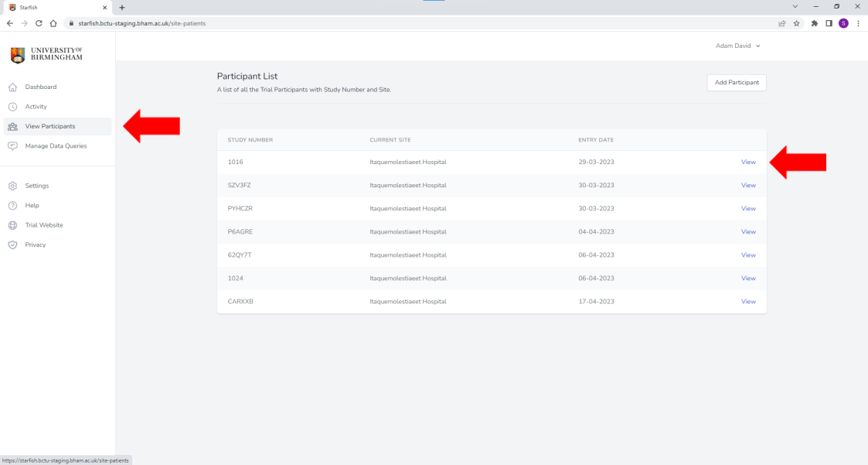Click the Trial Website globe icon
Viewport: 868px width, 465px height.
point(12,225)
